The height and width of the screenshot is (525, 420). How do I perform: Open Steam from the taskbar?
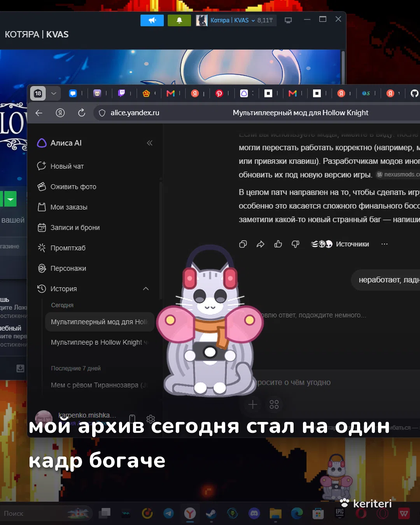[x=211, y=513]
